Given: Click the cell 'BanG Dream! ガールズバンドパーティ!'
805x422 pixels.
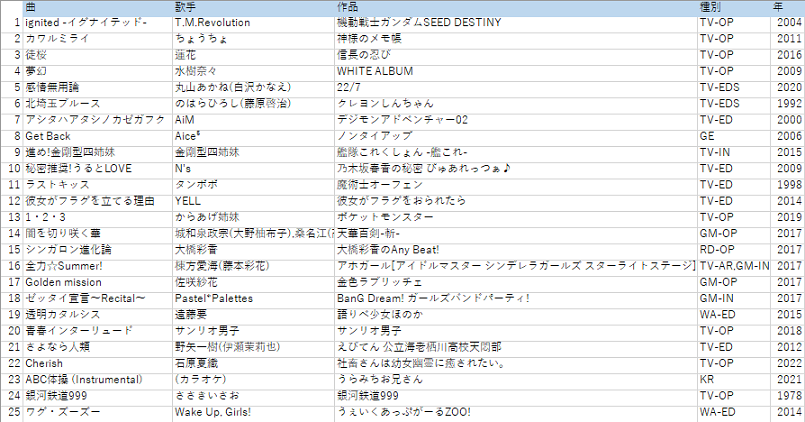Looking at the screenshot, I should tap(516, 298).
